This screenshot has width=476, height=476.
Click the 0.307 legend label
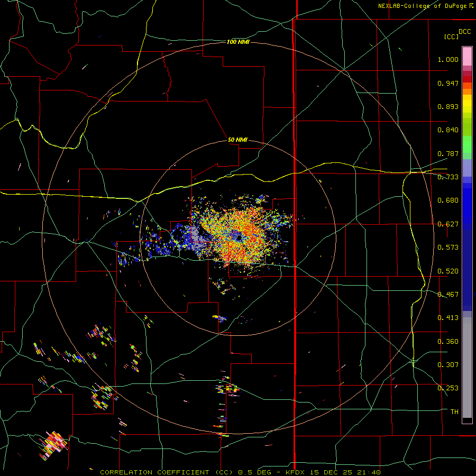448,365
